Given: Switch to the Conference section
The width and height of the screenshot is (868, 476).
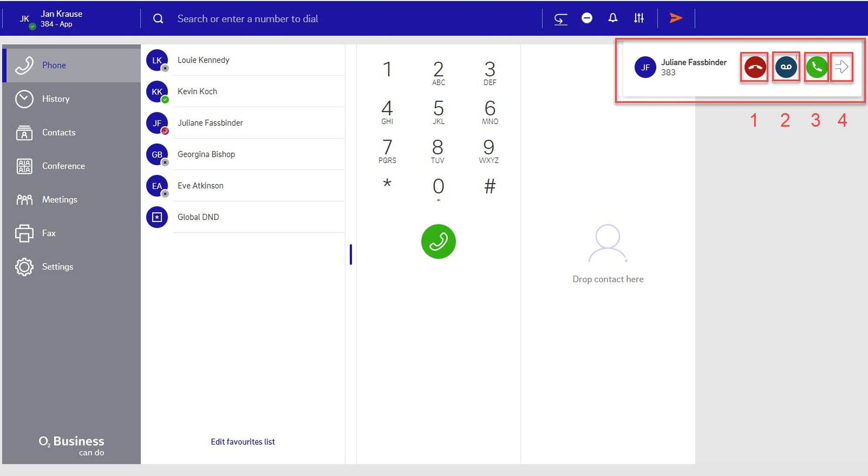Looking at the screenshot, I should tap(63, 166).
